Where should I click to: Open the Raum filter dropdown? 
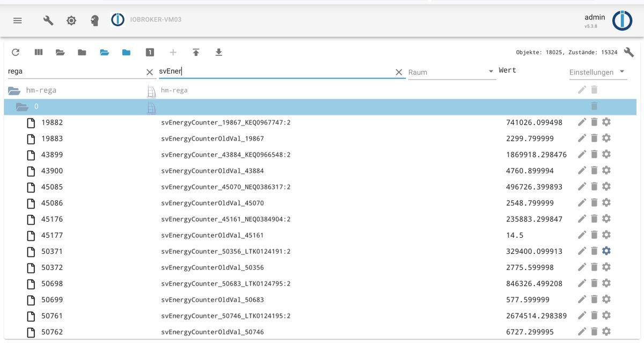coord(452,72)
